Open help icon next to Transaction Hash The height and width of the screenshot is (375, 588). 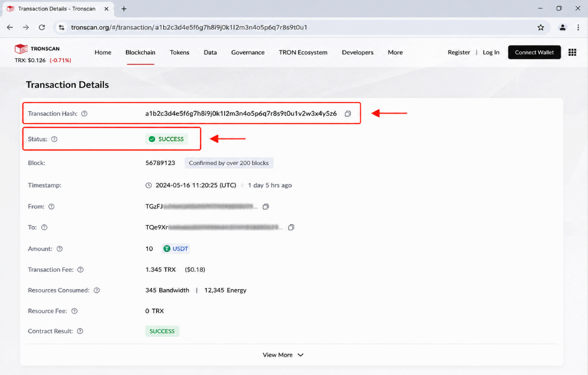84,114
